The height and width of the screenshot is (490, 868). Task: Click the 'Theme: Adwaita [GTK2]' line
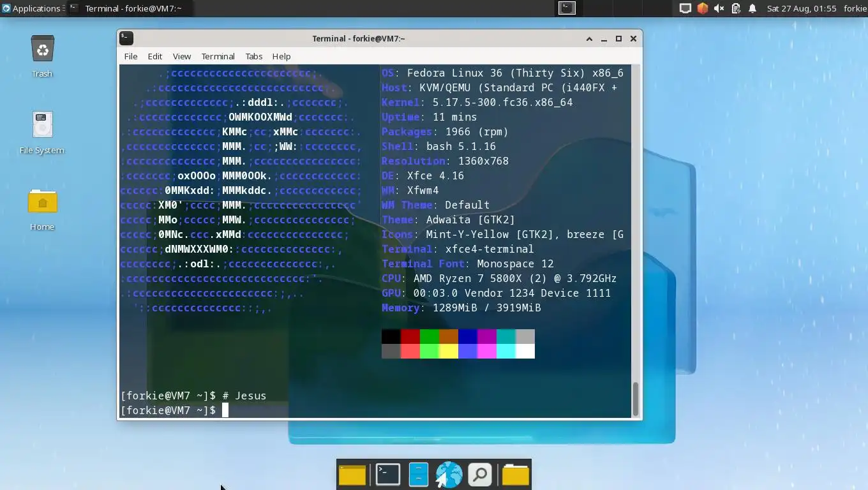click(x=448, y=219)
